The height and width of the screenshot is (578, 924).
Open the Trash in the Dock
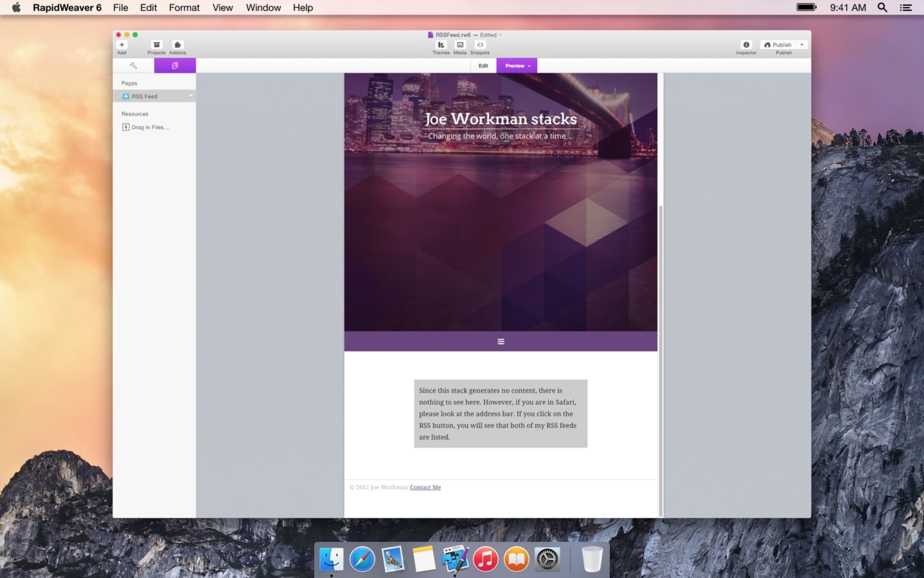[x=592, y=559]
